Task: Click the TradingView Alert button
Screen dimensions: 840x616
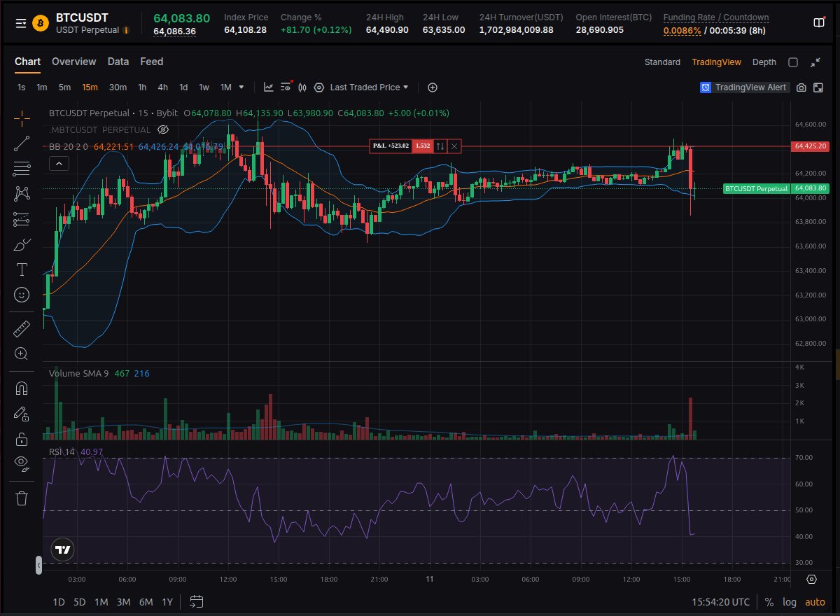Action: (x=745, y=87)
